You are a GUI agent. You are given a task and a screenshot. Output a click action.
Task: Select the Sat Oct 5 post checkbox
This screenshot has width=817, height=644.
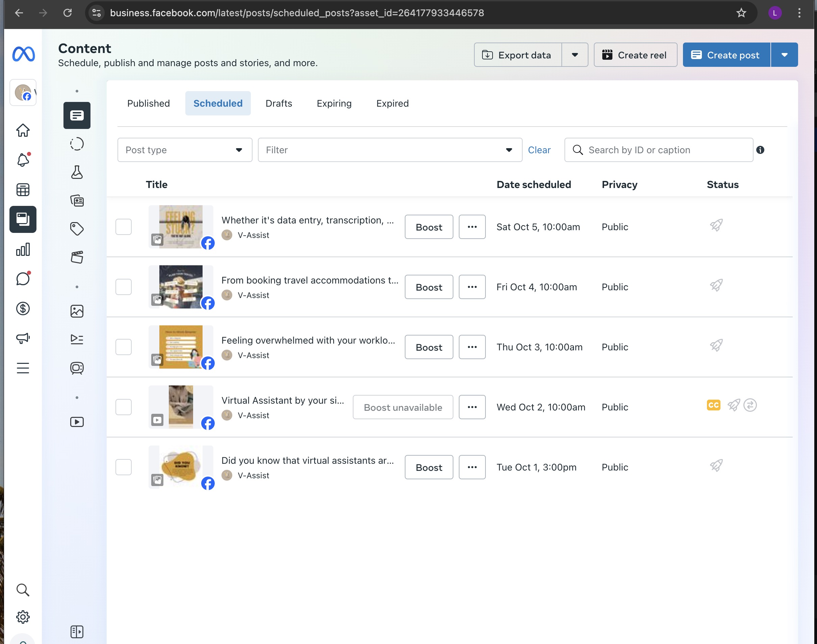click(123, 227)
